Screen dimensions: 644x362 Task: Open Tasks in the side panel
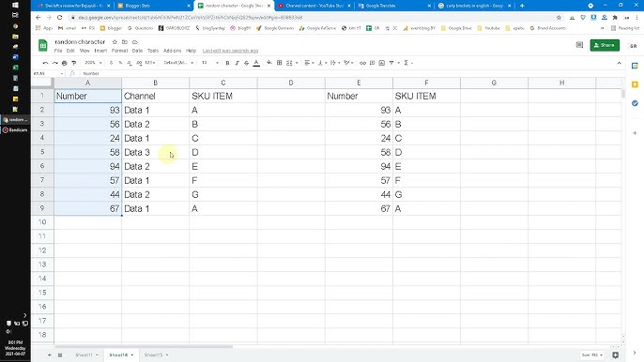pyautogui.click(x=635, y=103)
